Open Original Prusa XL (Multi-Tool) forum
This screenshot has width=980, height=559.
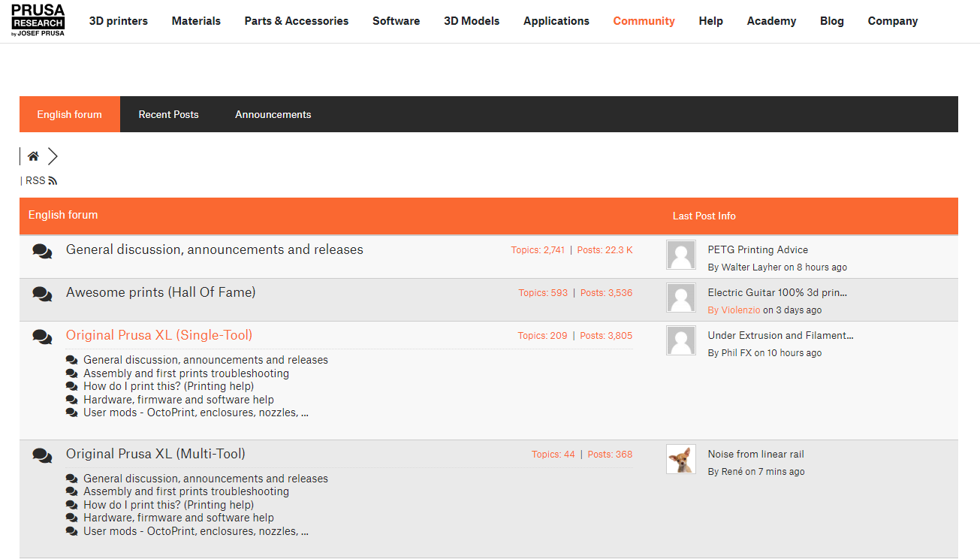tap(155, 454)
